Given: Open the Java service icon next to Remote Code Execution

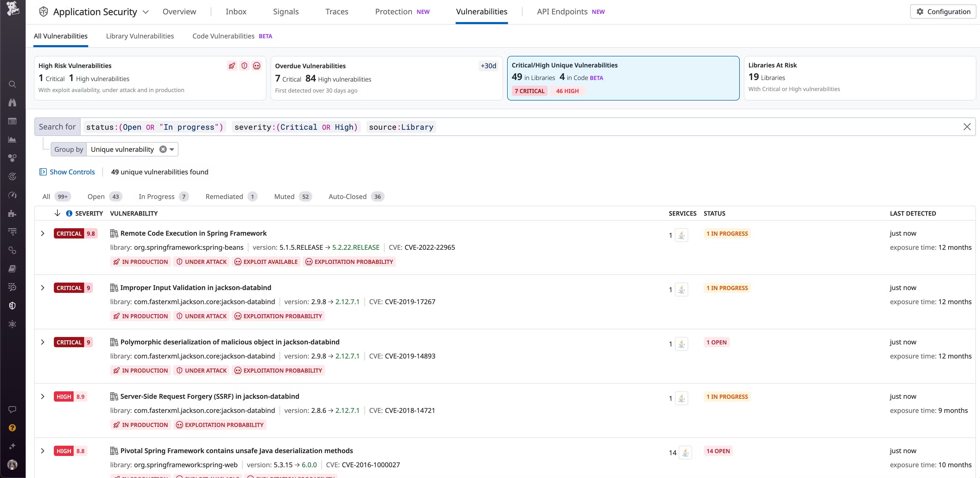Looking at the screenshot, I should click(x=681, y=235).
